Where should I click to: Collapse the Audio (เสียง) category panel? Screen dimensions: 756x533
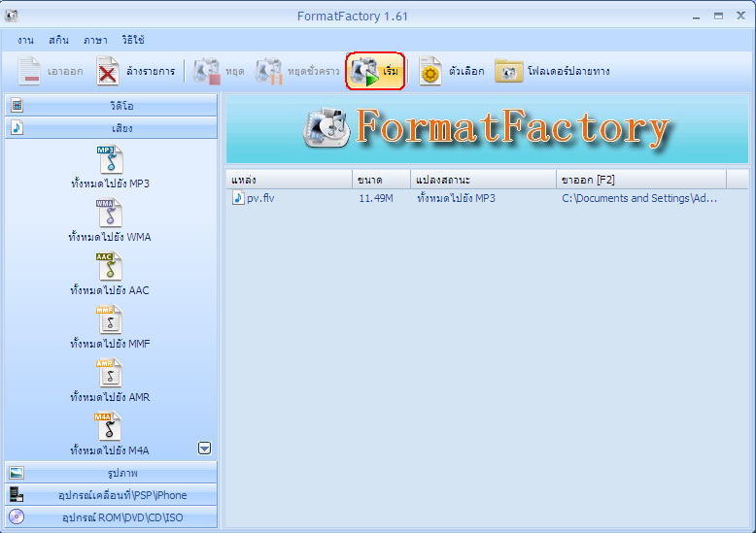(111, 128)
